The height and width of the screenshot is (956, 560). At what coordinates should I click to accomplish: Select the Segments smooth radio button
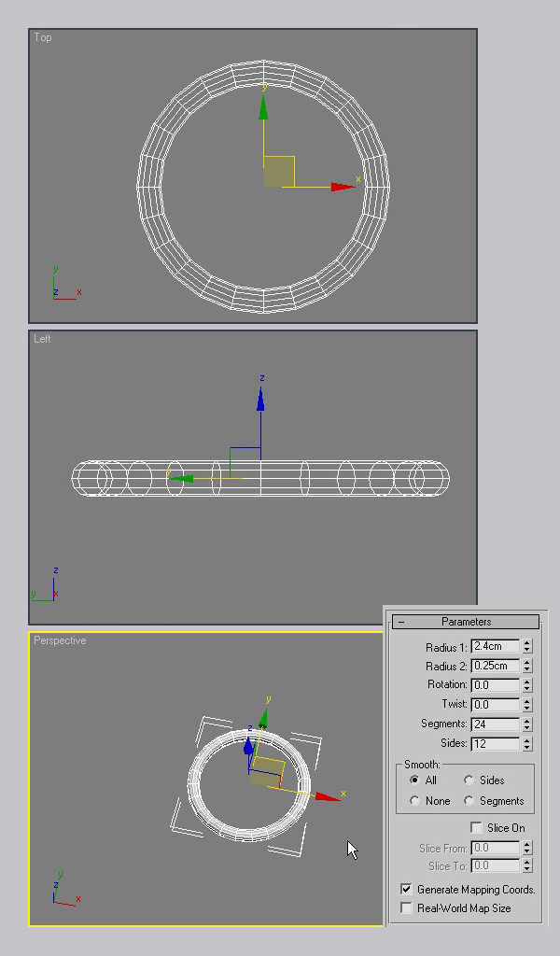coord(469,801)
